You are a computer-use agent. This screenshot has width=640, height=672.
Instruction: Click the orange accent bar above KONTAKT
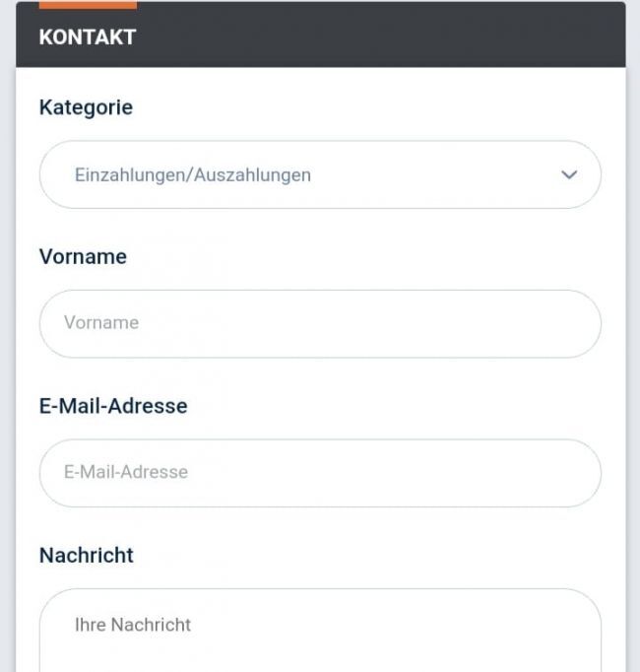(x=88, y=5)
